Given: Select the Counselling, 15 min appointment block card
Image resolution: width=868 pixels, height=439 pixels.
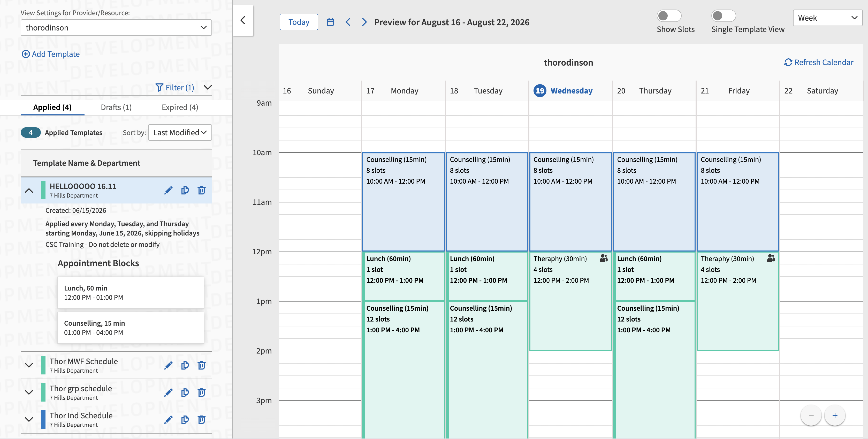Looking at the screenshot, I should pyautogui.click(x=131, y=327).
